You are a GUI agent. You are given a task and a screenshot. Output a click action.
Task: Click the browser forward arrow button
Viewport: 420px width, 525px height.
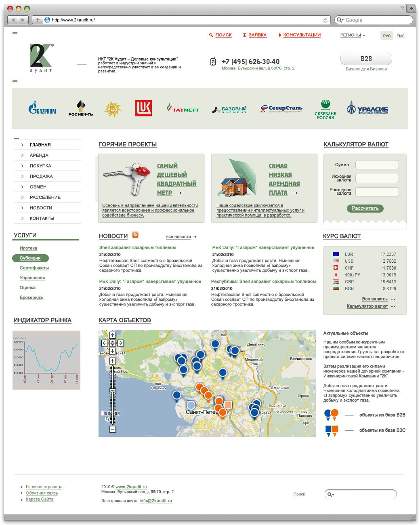[23, 19]
